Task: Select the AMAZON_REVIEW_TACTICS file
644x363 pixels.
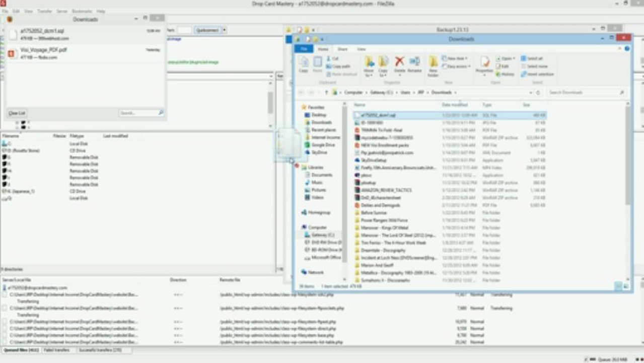Action: pyautogui.click(x=386, y=190)
